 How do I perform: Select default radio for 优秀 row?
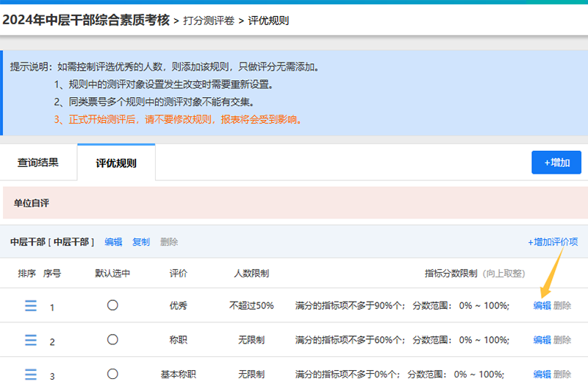tap(112, 305)
